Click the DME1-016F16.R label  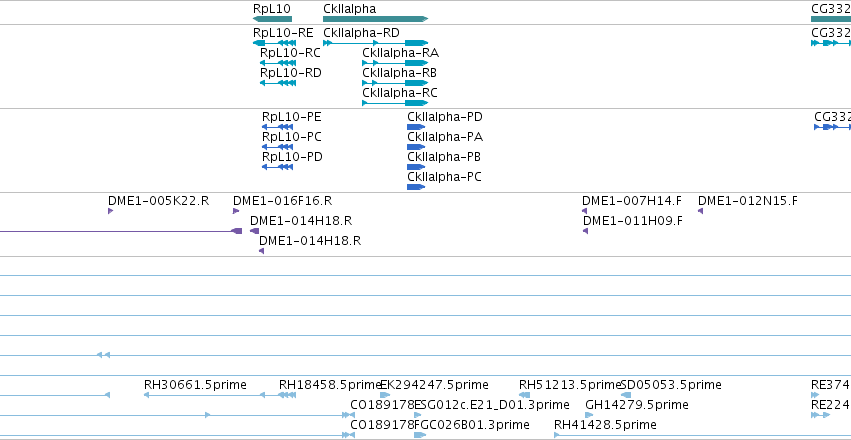click(x=282, y=201)
